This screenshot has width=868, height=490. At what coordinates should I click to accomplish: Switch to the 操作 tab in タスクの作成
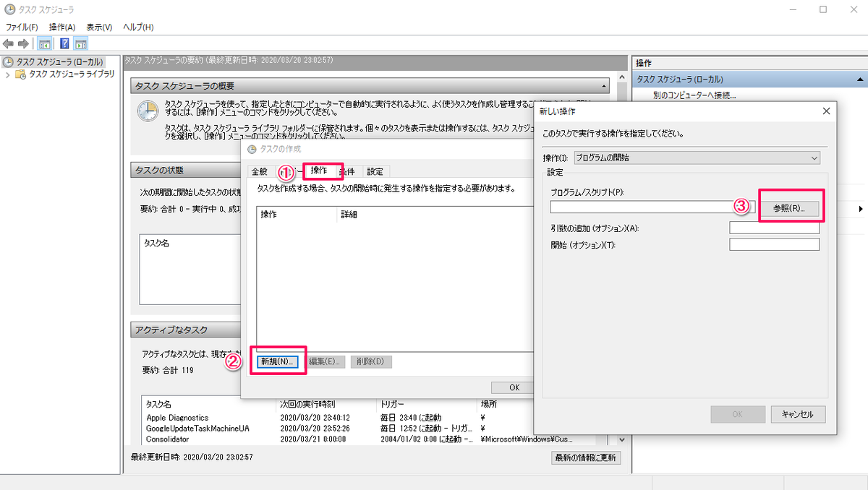point(319,171)
